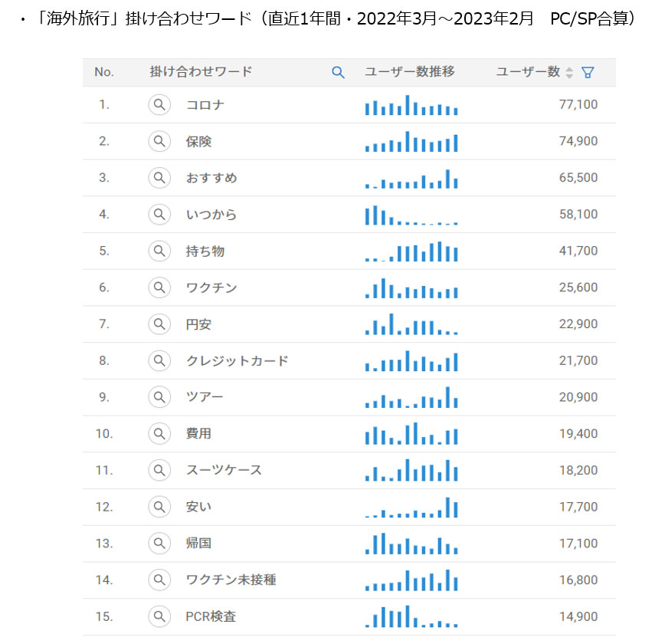Click the ツアー user trend bar chart
The image size is (665, 644).
(x=411, y=397)
